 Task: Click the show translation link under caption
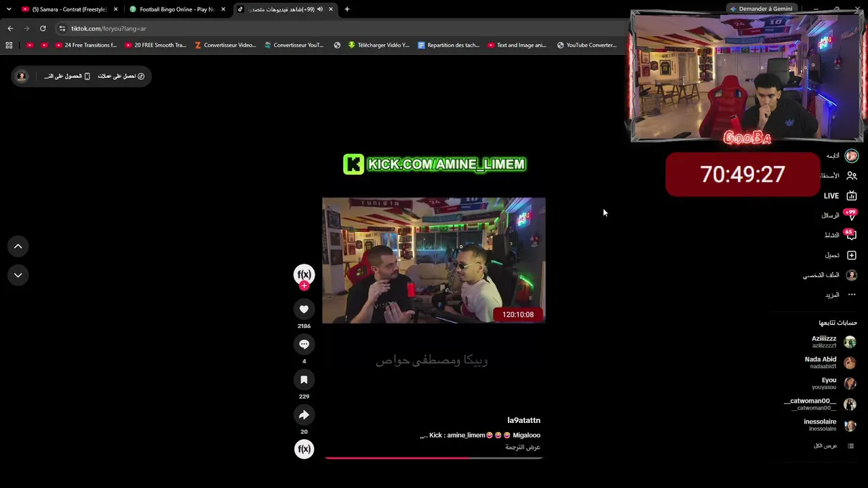[523, 447]
